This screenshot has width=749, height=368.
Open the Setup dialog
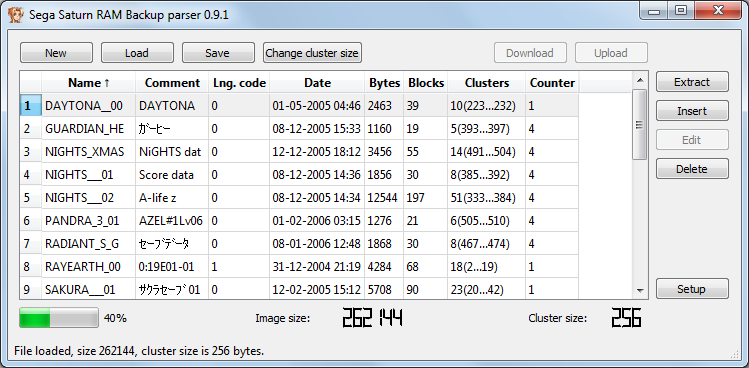pos(692,289)
